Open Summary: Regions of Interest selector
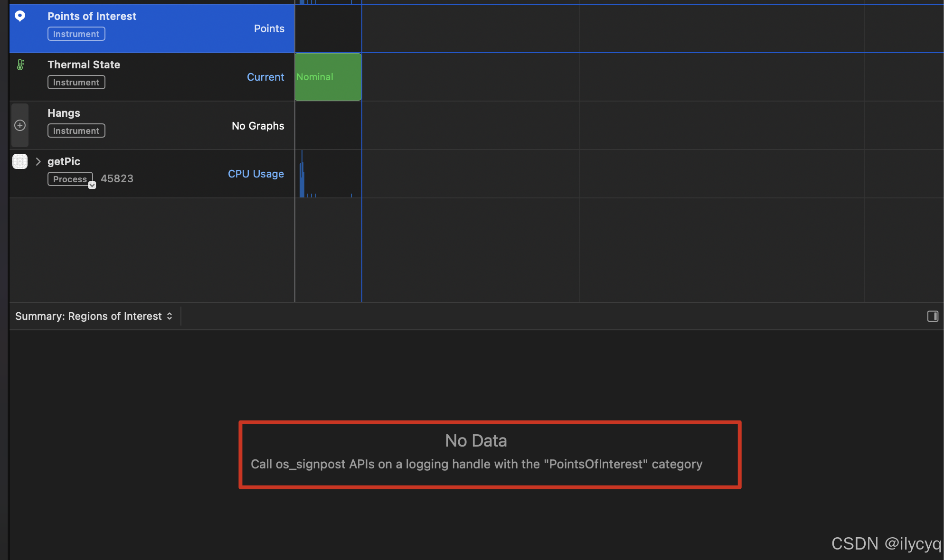This screenshot has width=944, height=560. (94, 316)
